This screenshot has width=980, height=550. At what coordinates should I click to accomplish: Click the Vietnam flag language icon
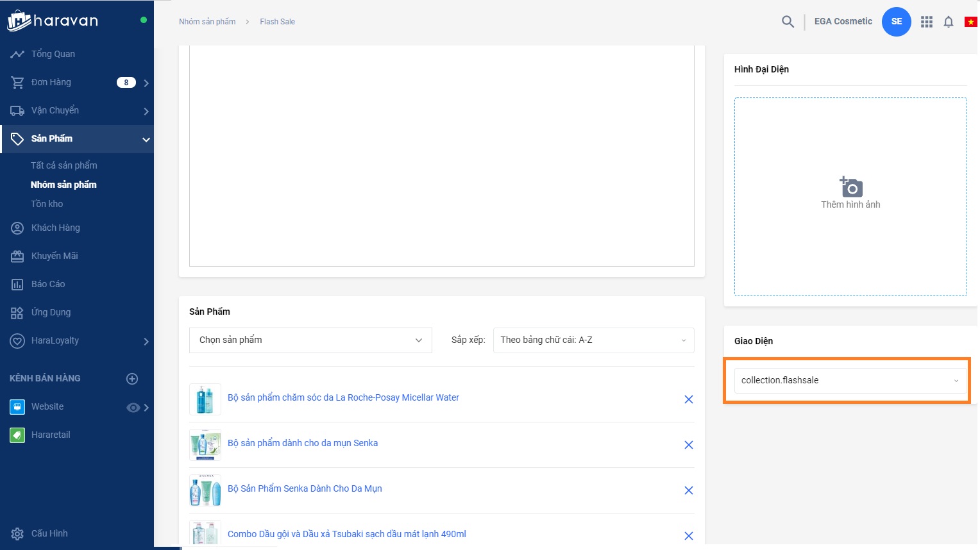[x=970, y=22]
